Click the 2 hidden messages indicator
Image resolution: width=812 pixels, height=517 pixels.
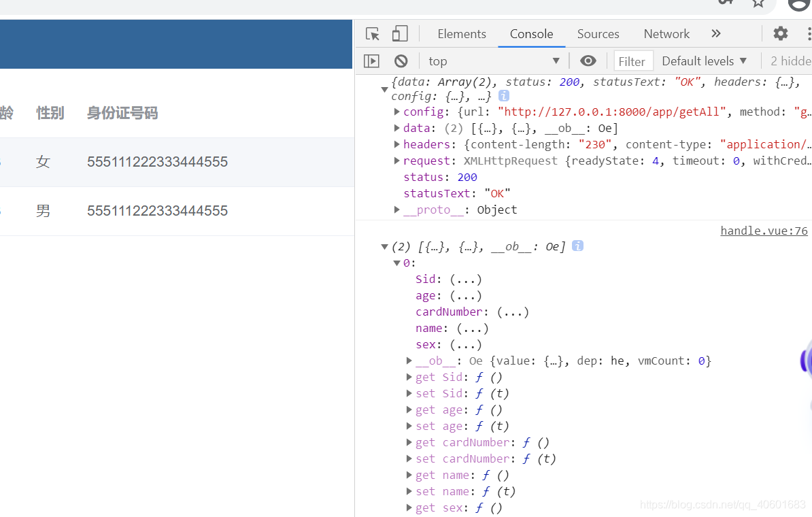791,61
